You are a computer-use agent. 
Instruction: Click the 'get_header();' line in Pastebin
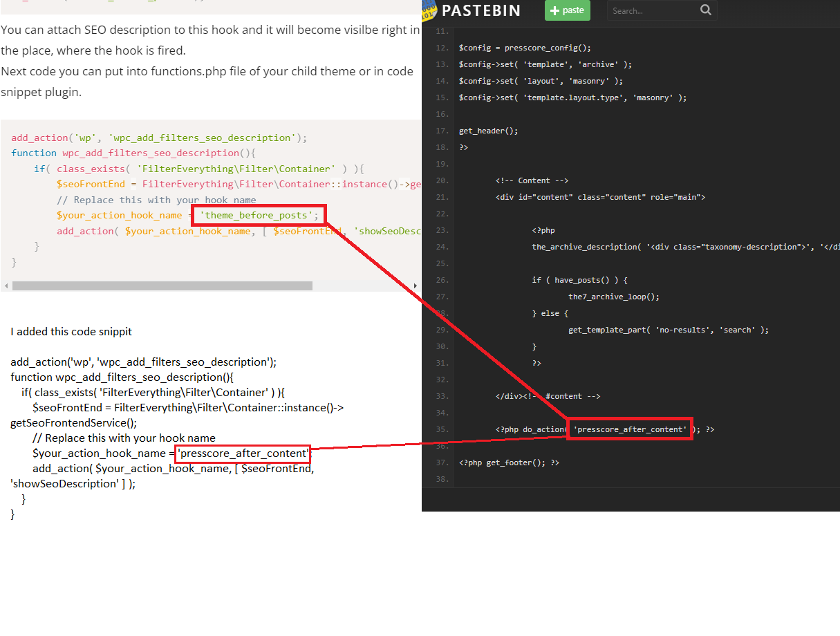tap(488, 131)
